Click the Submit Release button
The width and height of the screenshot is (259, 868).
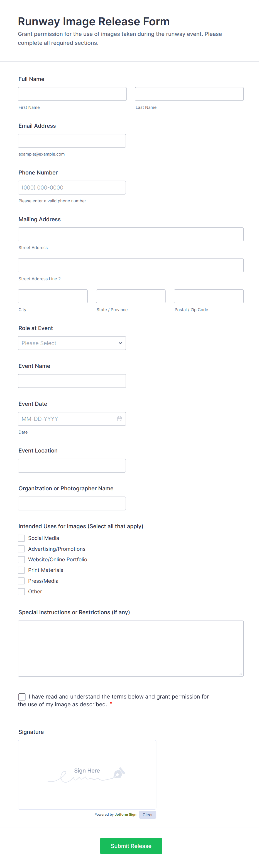[x=131, y=846]
